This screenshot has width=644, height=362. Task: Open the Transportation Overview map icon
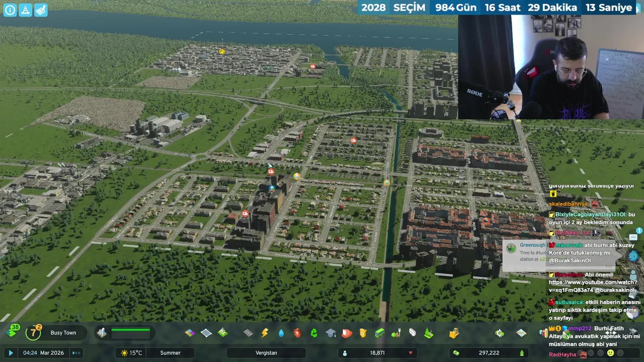click(521, 333)
